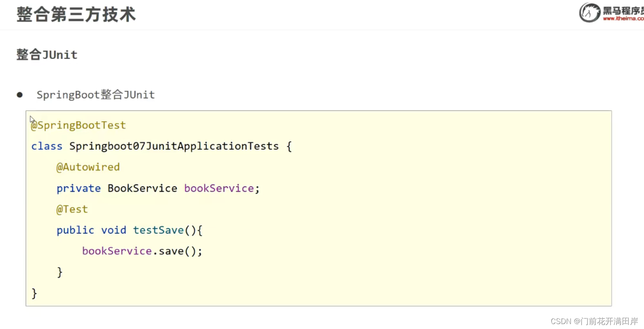Click the @Test annotation

[72, 209]
